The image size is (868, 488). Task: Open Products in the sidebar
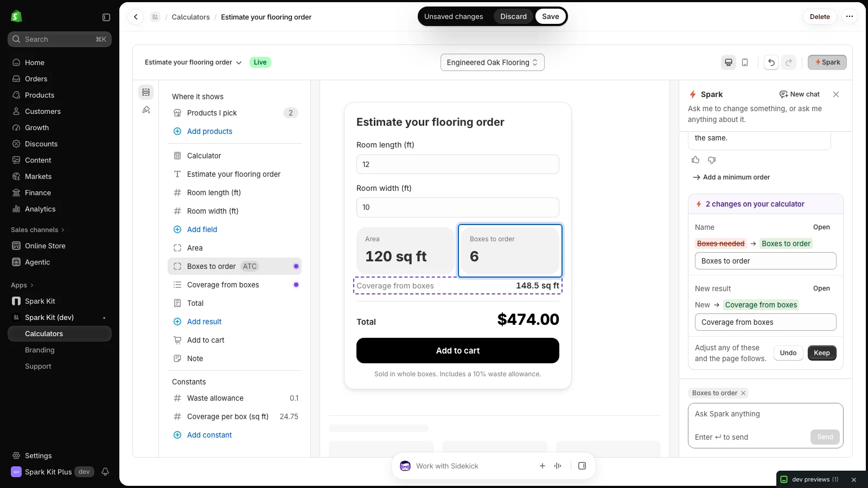pyautogui.click(x=60, y=95)
